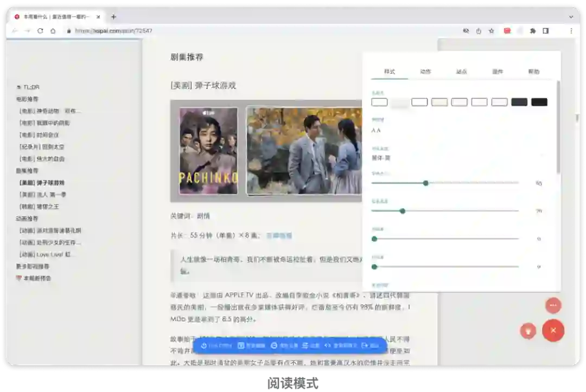The height and width of the screenshot is (392, 586).
Task: Open [电影] 伟大的自由 outline entry
Action: click(x=42, y=159)
